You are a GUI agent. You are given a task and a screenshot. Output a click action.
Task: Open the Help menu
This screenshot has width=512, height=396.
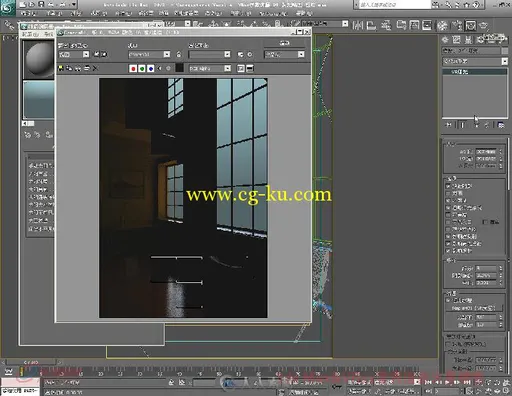point(303,14)
